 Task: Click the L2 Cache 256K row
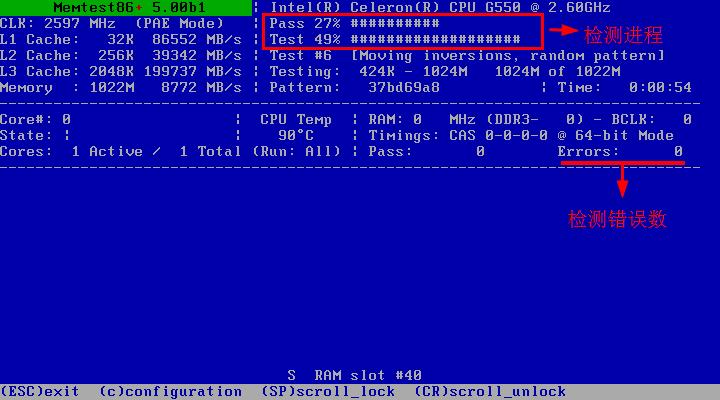pos(121,56)
